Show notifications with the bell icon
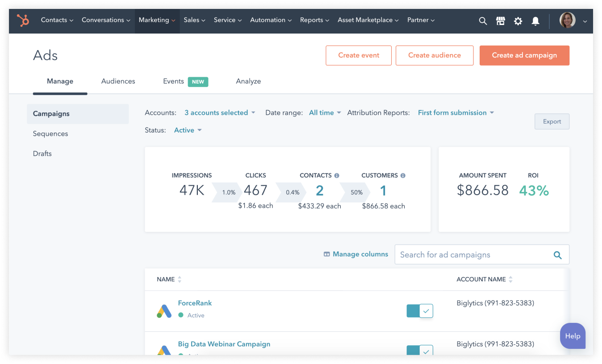 point(535,21)
